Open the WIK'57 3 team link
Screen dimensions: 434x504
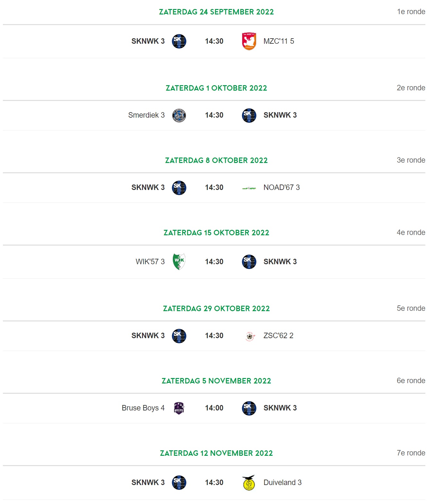pyautogui.click(x=150, y=262)
